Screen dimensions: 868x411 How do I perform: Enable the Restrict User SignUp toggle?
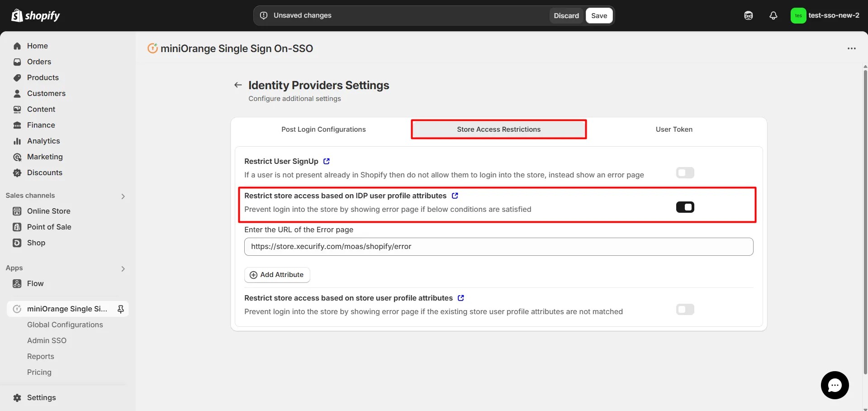685,173
